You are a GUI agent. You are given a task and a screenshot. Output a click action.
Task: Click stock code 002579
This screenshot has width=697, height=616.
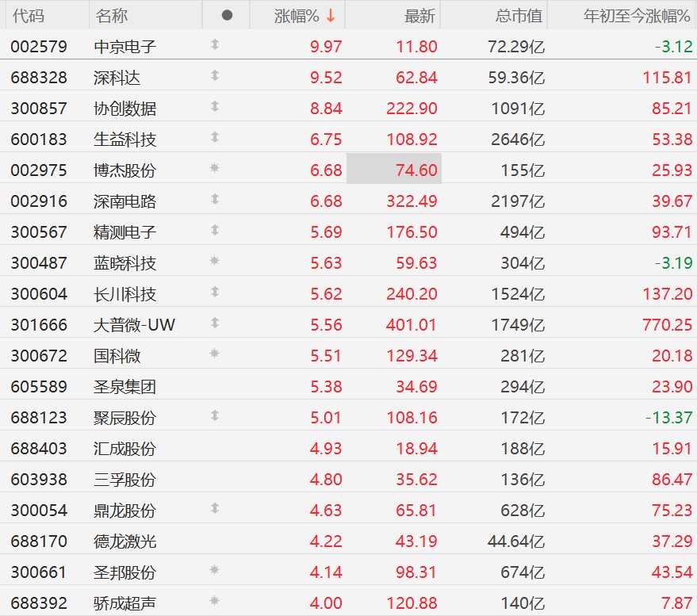click(x=39, y=47)
